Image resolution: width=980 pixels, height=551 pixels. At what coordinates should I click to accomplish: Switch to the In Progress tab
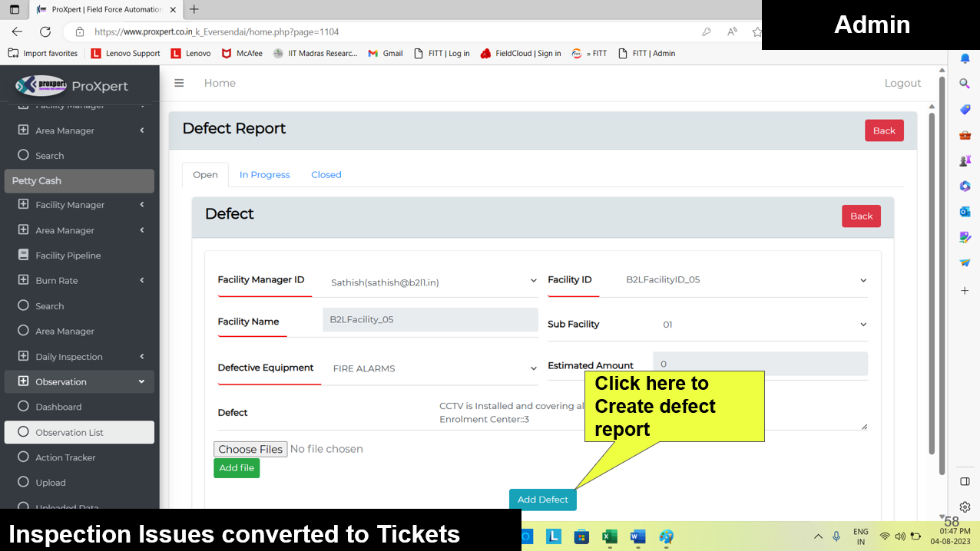pos(264,175)
